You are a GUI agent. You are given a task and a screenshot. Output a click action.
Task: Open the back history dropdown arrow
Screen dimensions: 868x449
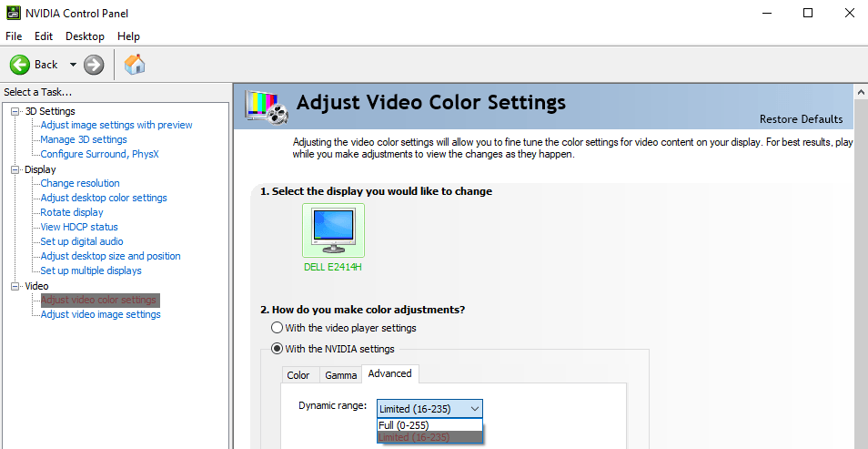(x=73, y=65)
